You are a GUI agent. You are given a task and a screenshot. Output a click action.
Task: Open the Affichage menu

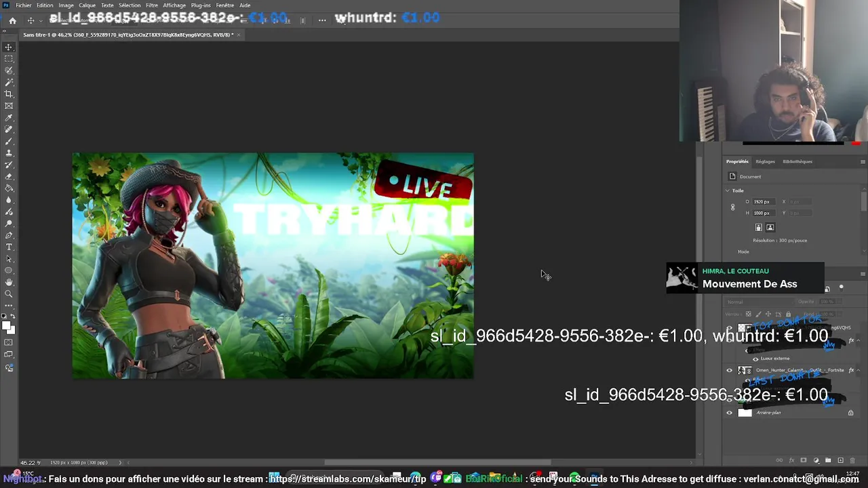[x=174, y=5]
